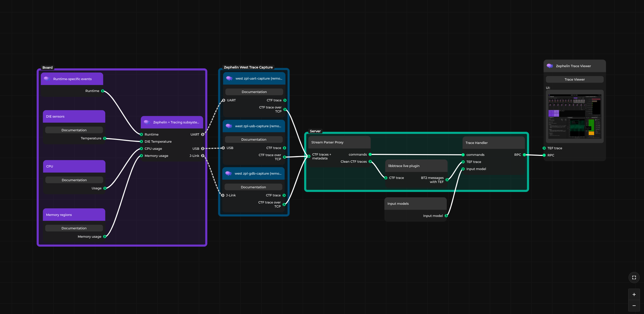Select the Memory regions node header
Viewport: 644px width, 314px height.
(74, 215)
